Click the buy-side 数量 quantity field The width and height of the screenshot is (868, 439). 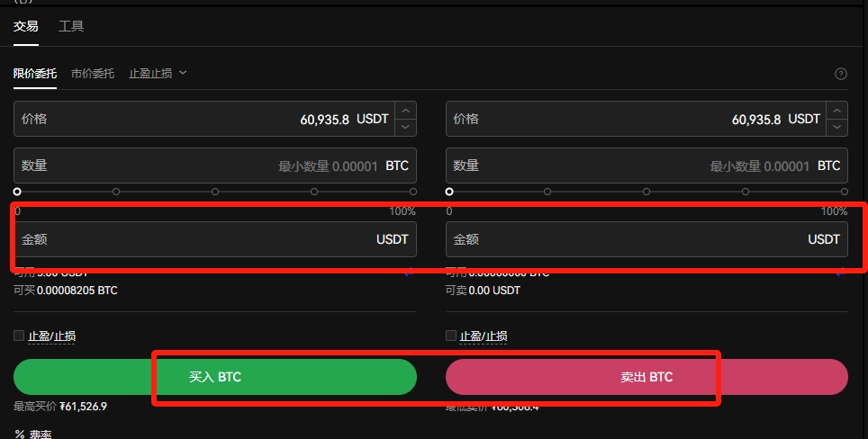pos(215,166)
